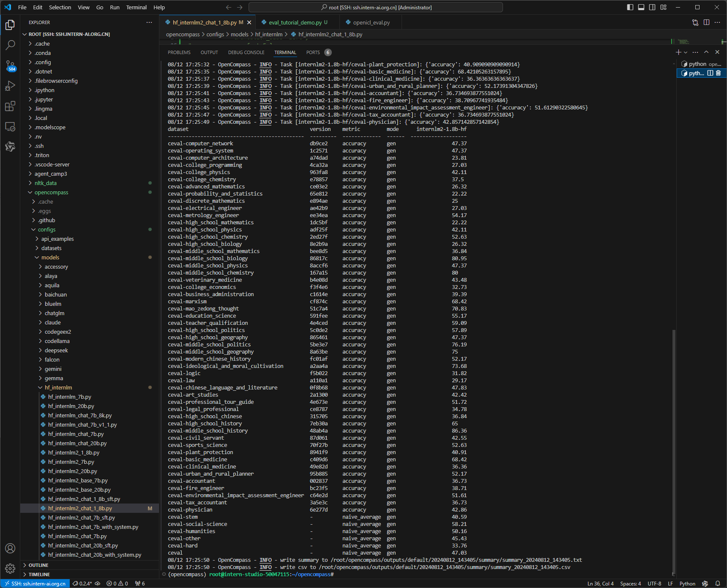Click the Explorer more actions ellipsis
727x588 pixels.
(149, 22)
